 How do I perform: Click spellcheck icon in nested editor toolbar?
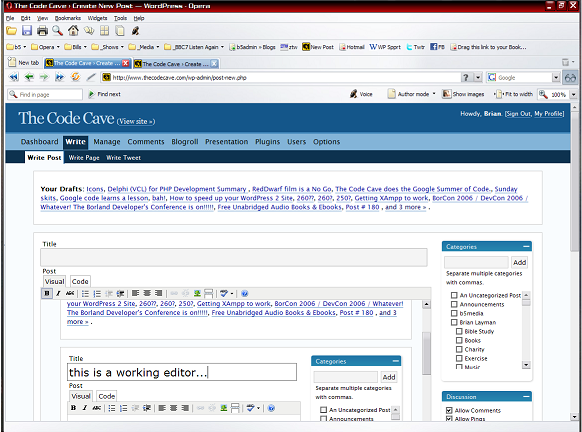[x=251, y=408]
